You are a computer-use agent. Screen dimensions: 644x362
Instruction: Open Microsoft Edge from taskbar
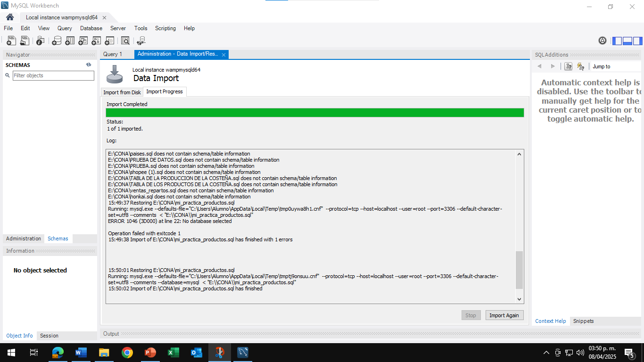[x=58, y=353]
